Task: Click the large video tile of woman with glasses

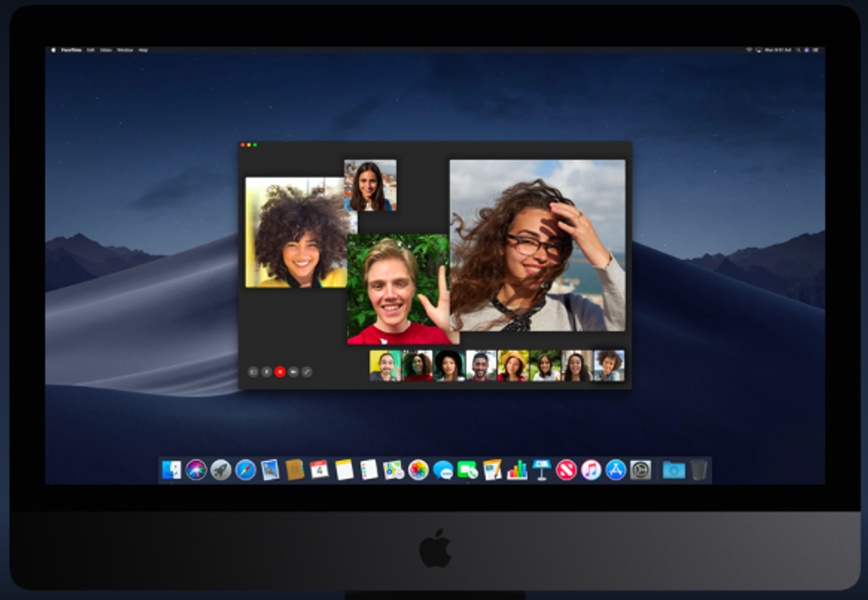Action: [x=537, y=245]
